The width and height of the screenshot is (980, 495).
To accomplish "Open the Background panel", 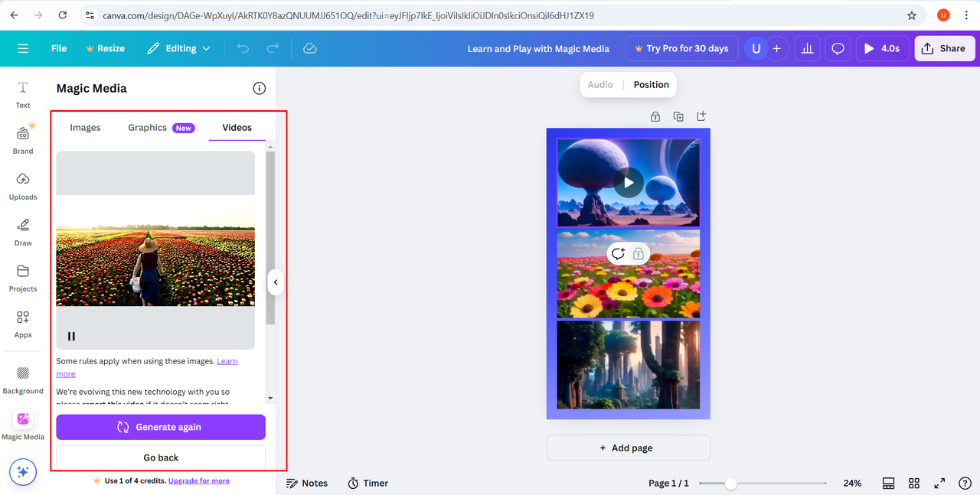I will (x=23, y=379).
